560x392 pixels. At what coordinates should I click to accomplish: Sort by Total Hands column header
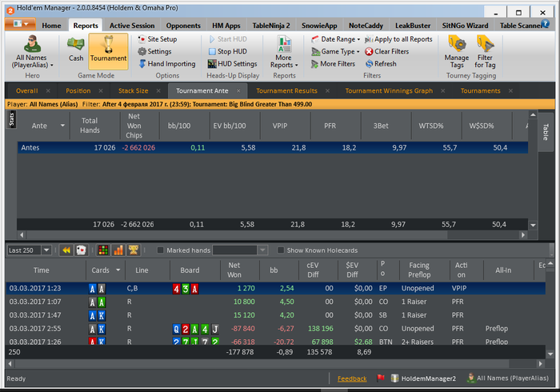90,126
